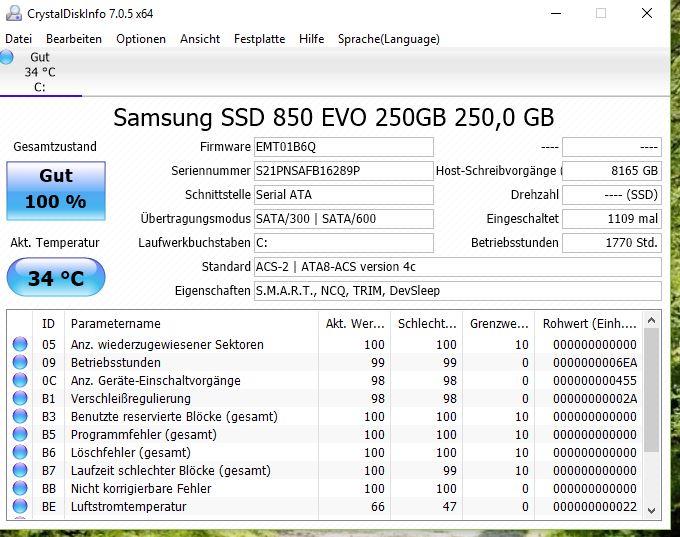Click status orb for Nicht korrigierbare Fehler row
This screenshot has height=537, width=680.
pyautogui.click(x=20, y=488)
